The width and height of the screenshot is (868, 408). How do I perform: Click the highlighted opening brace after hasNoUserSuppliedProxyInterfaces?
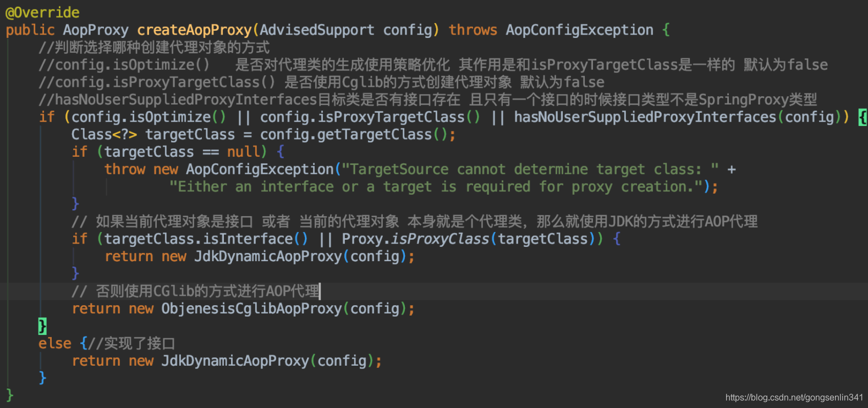[863, 117]
